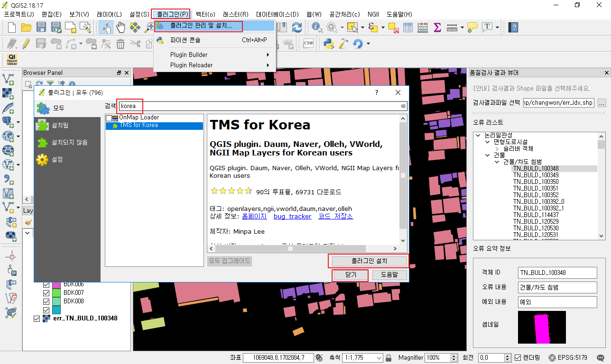Click the 플러그인 설치 button
Viewport: 611px width, 364px height.
tap(369, 261)
